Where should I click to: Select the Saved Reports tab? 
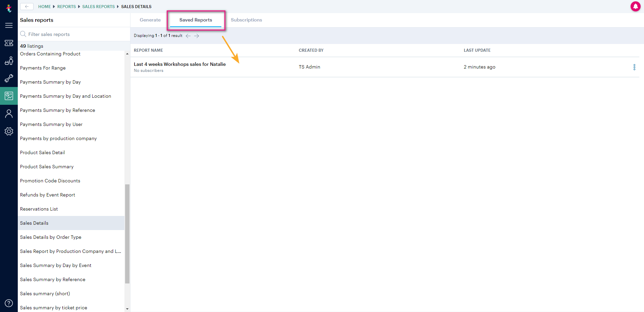(196, 20)
